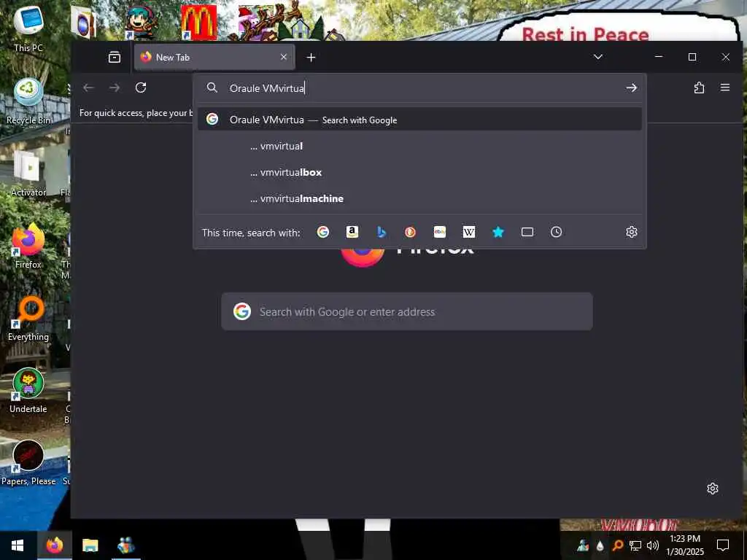This screenshot has height=560, width=747.
Task: Open This PC desktop icon
Action: (28, 29)
